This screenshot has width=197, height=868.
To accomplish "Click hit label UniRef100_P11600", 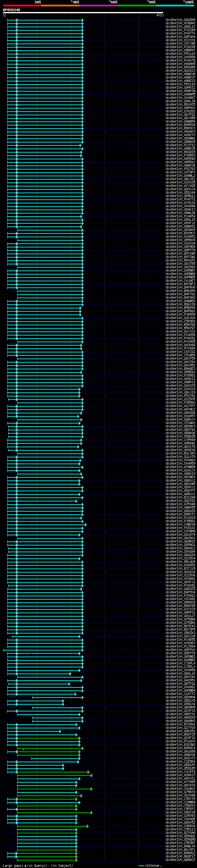I will pos(180,741).
